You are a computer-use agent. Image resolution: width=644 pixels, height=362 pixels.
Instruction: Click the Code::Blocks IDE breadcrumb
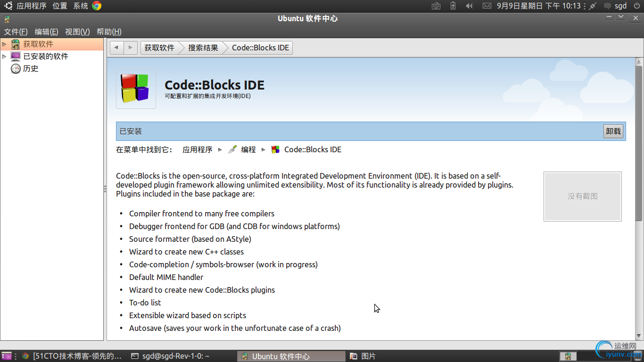[260, 48]
